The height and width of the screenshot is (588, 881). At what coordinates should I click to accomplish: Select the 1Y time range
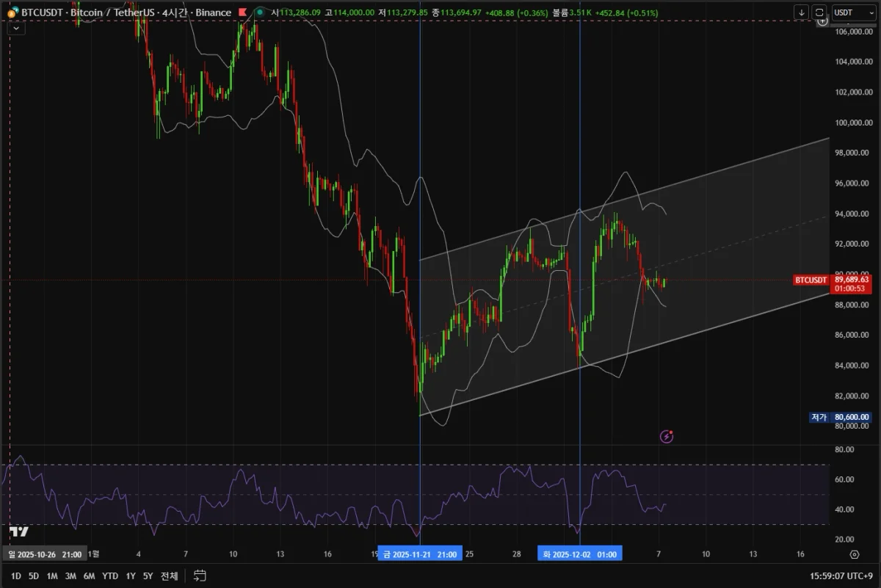pos(131,576)
